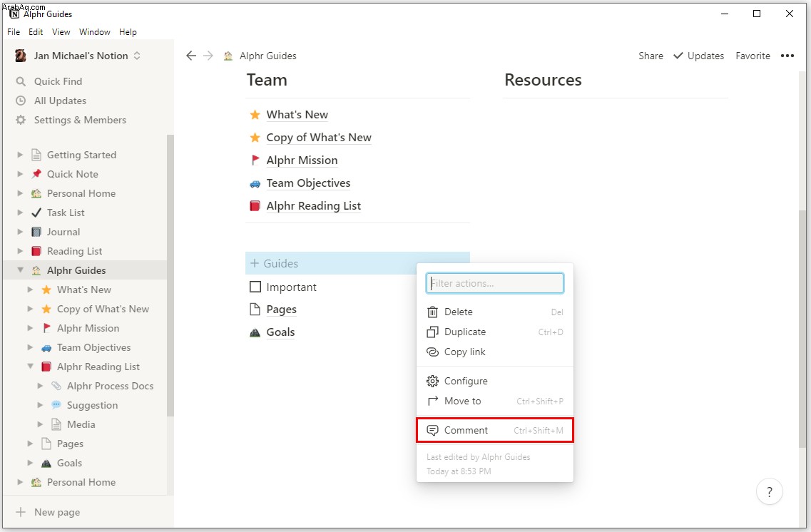This screenshot has height=532, width=811.
Task: Click the mountain icon beside Goals in sidebar
Action: point(46,464)
